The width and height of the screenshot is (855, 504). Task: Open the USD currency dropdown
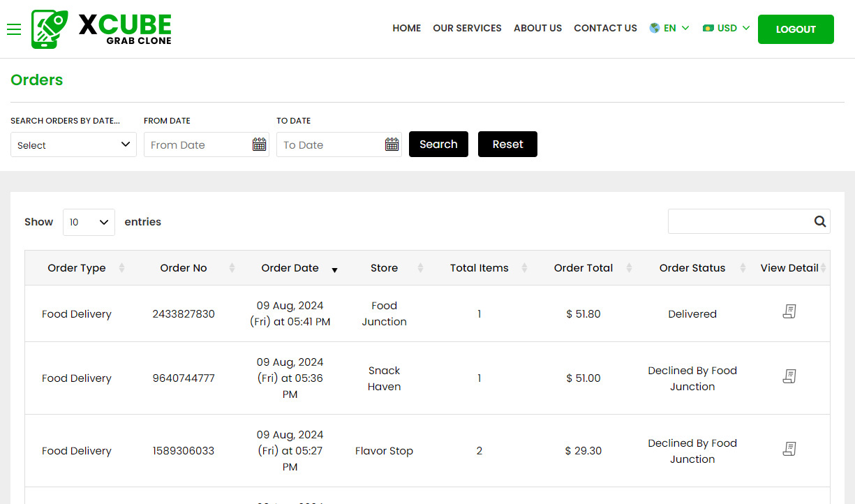[x=726, y=28]
